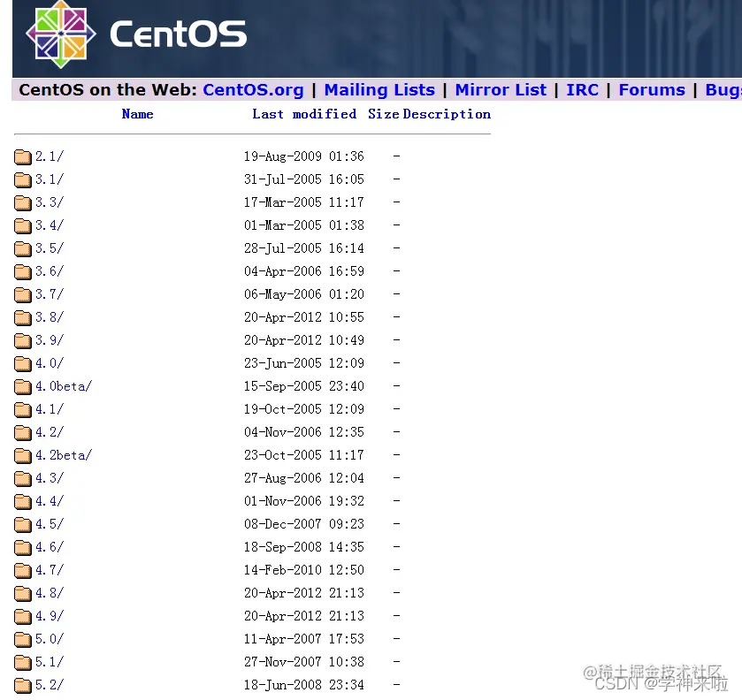Open the Mailing Lists link
The height and width of the screenshot is (700, 742).
379,90
